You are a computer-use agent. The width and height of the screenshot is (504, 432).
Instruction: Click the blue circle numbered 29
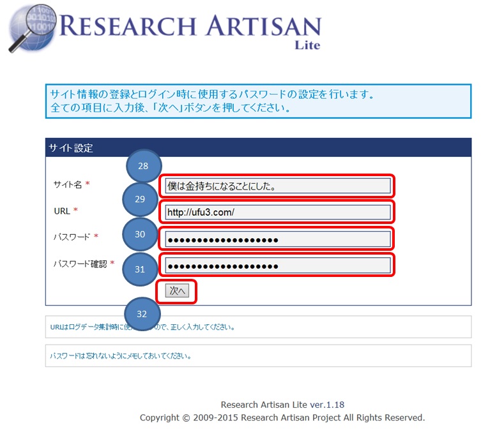[140, 199]
